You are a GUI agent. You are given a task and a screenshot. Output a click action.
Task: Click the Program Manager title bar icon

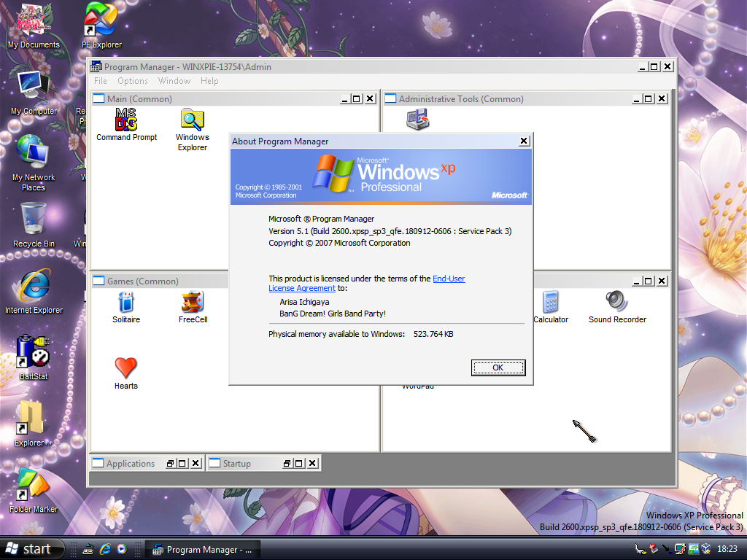(96, 66)
